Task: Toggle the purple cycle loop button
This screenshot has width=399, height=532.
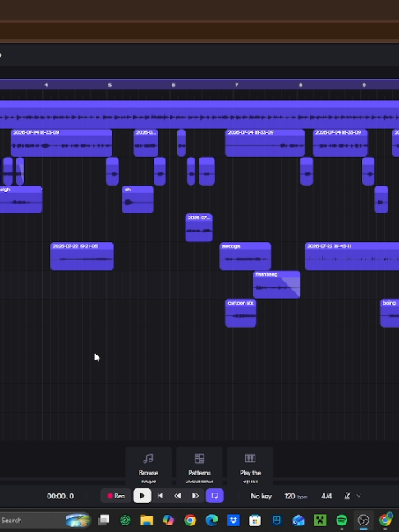Action: (x=215, y=496)
